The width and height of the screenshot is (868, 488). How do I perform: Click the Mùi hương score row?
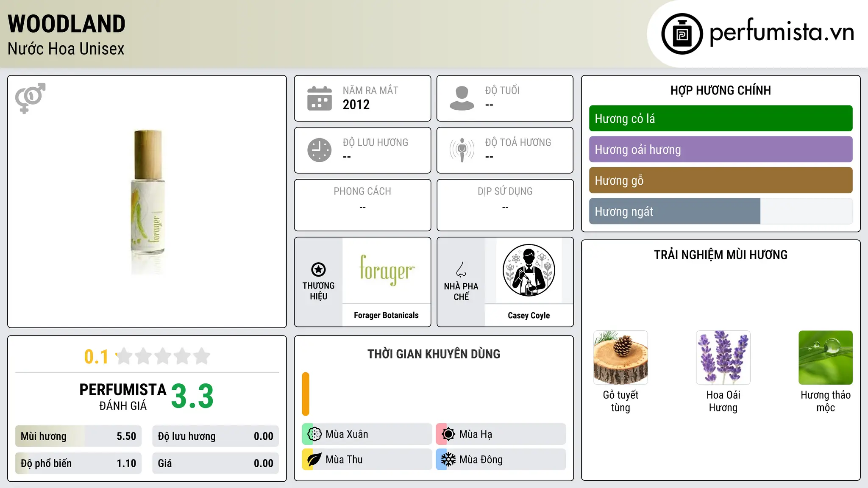click(78, 436)
